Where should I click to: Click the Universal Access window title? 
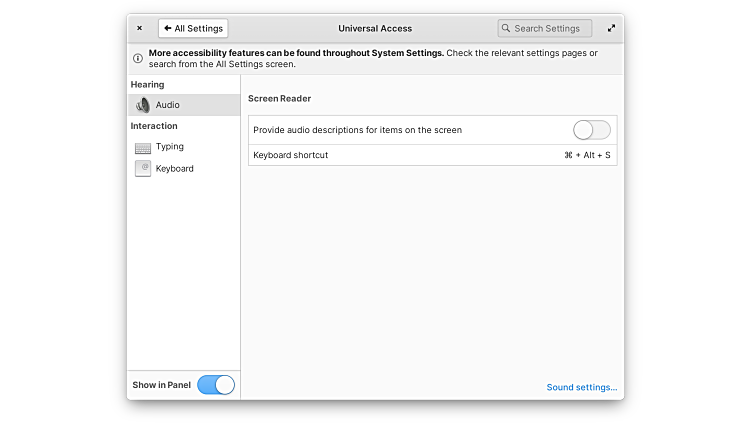pos(375,29)
